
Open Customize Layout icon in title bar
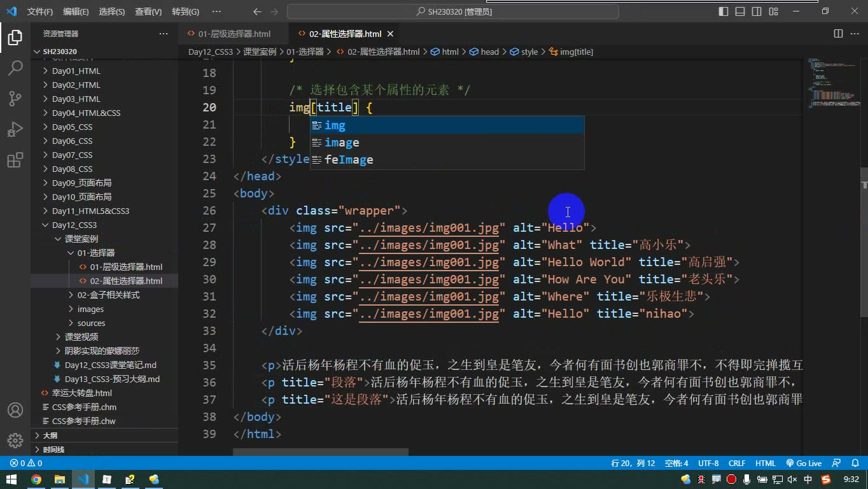click(773, 11)
